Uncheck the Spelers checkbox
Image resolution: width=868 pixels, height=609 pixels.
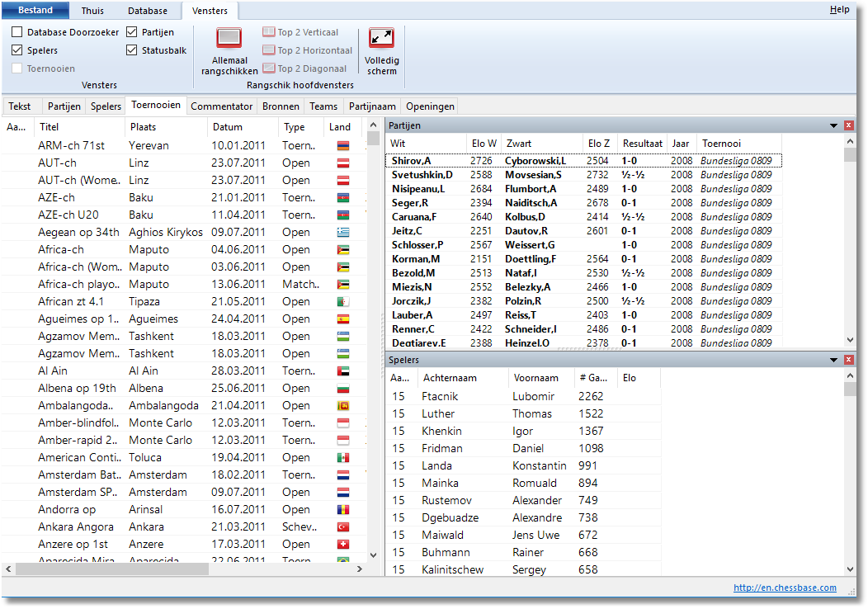click(17, 50)
